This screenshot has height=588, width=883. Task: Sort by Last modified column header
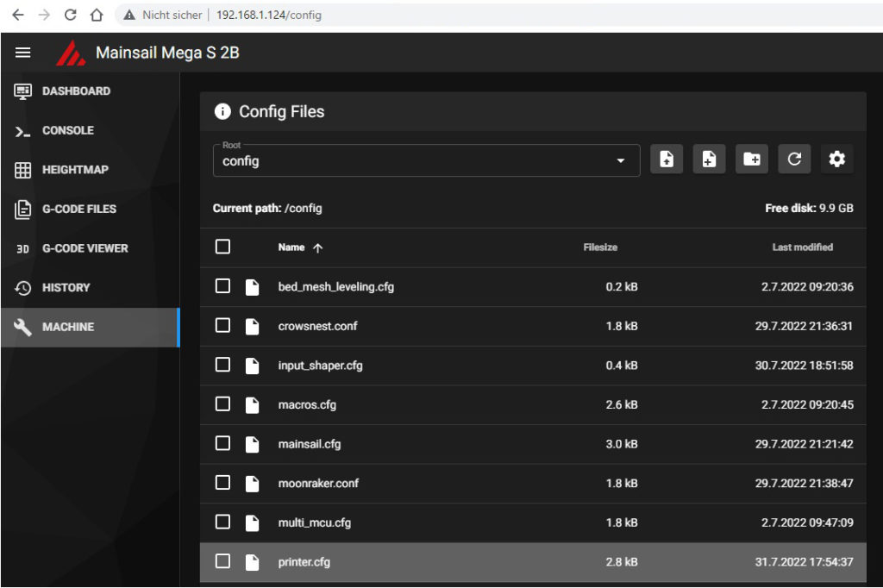pos(802,247)
